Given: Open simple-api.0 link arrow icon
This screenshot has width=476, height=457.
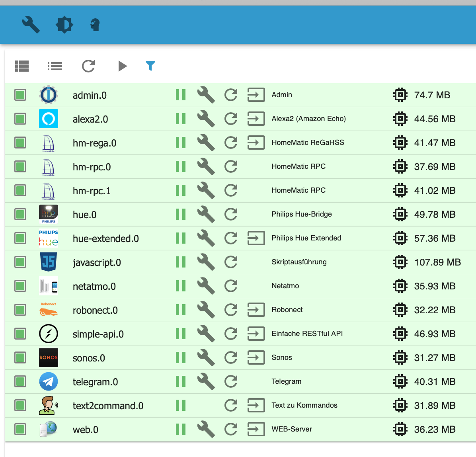Looking at the screenshot, I should pos(256,334).
